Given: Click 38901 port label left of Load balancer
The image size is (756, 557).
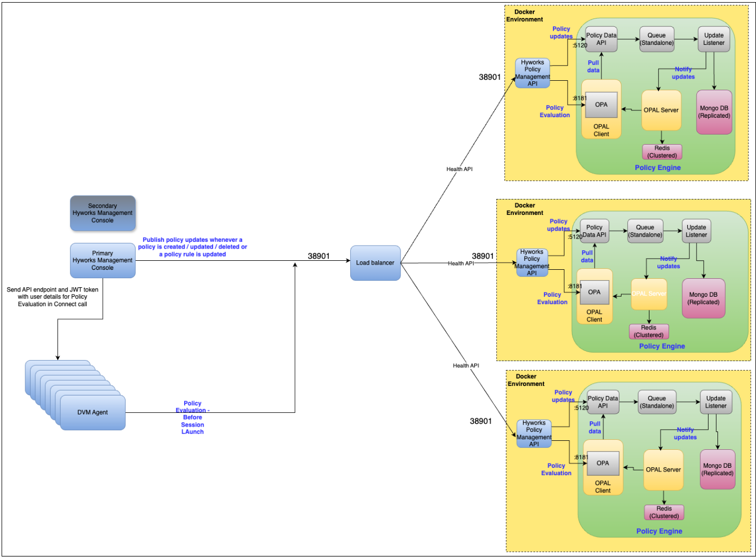Looking at the screenshot, I should click(319, 256).
